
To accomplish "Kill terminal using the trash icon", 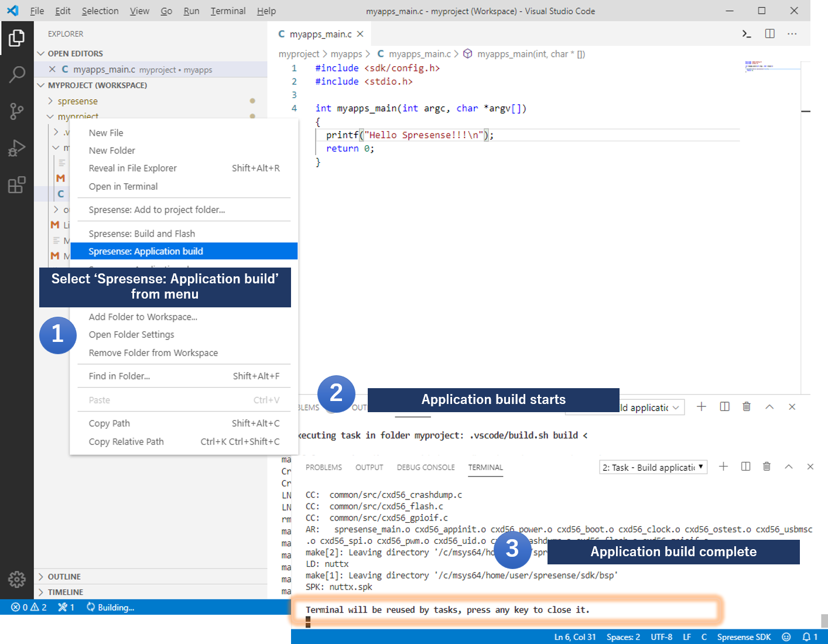I will tap(767, 467).
